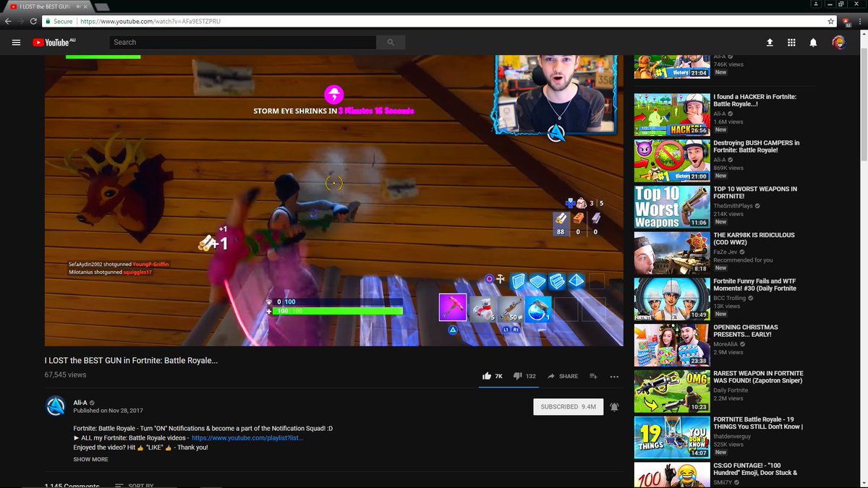This screenshot has width=868, height=488.
Task: Click the Secure padlock site info
Action: click(58, 22)
